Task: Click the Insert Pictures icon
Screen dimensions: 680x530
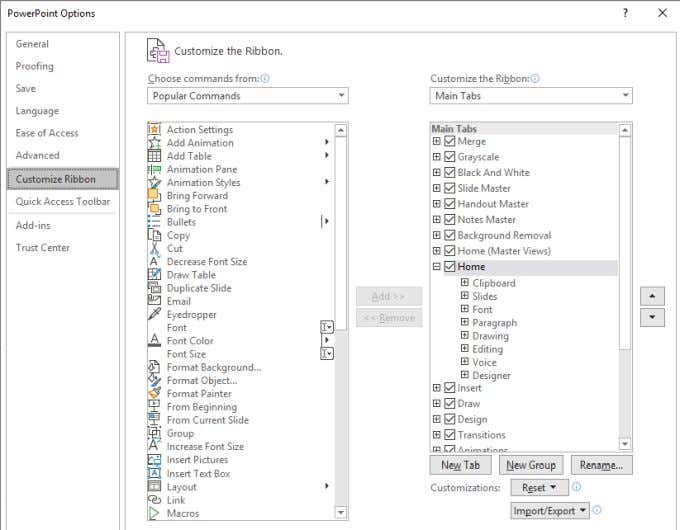Action: coord(154,459)
